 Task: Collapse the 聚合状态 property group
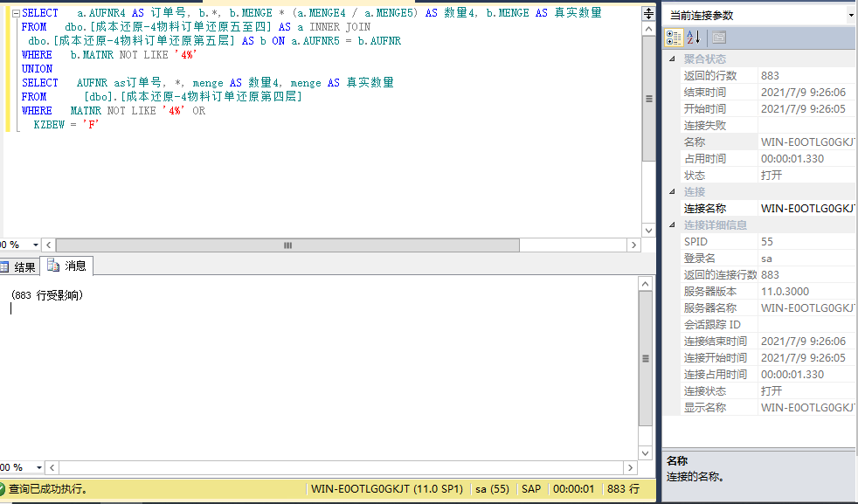tap(672, 59)
